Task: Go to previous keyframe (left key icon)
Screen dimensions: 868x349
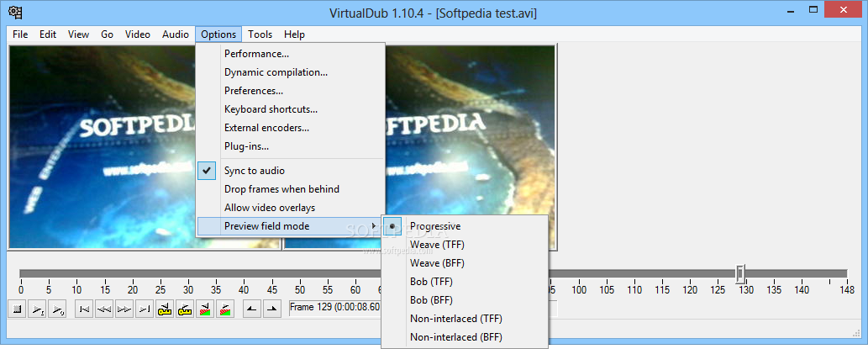Action: tap(165, 309)
